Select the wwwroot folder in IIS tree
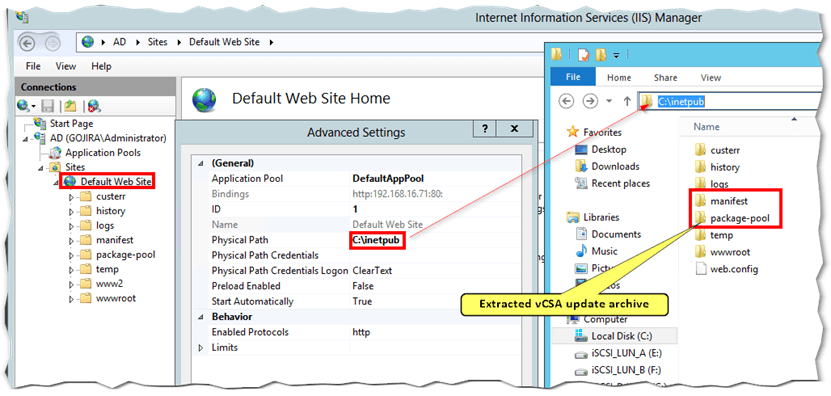Image resolution: width=831 pixels, height=396 pixels. point(116,298)
